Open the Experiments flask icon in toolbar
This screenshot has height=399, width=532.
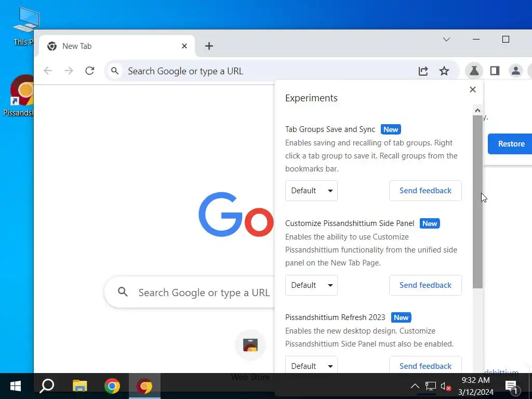tap(474, 71)
